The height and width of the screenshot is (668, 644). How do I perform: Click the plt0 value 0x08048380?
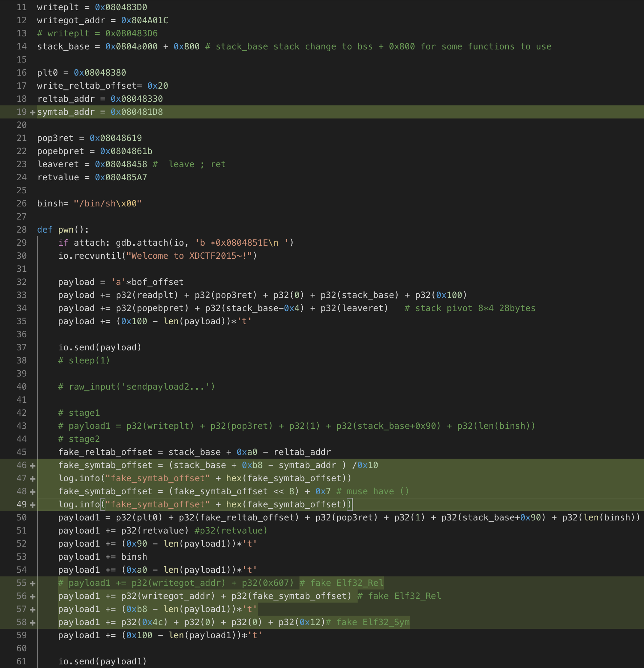coord(100,73)
